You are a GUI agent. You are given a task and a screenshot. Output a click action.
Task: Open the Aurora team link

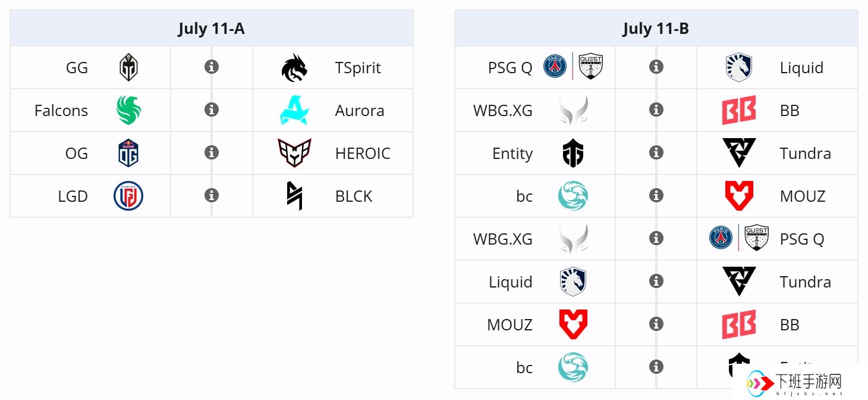click(360, 110)
